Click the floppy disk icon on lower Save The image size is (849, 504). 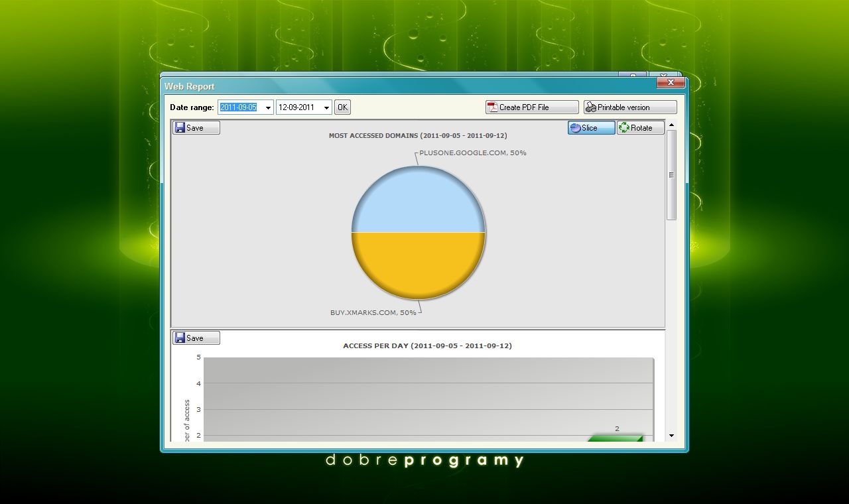[x=180, y=338]
